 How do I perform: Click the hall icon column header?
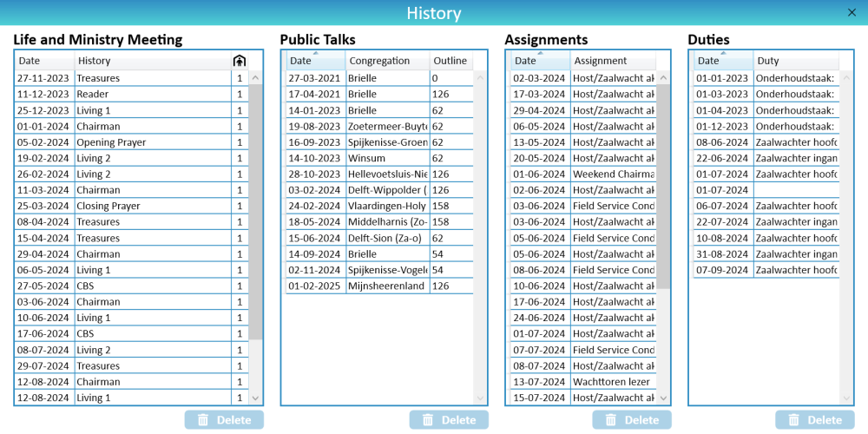[x=240, y=61]
